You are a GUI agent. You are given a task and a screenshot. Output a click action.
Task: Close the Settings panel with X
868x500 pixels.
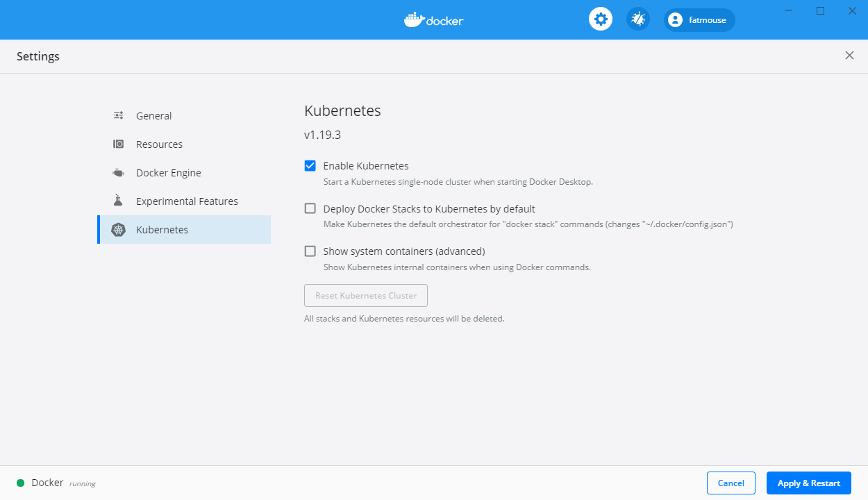tap(849, 56)
